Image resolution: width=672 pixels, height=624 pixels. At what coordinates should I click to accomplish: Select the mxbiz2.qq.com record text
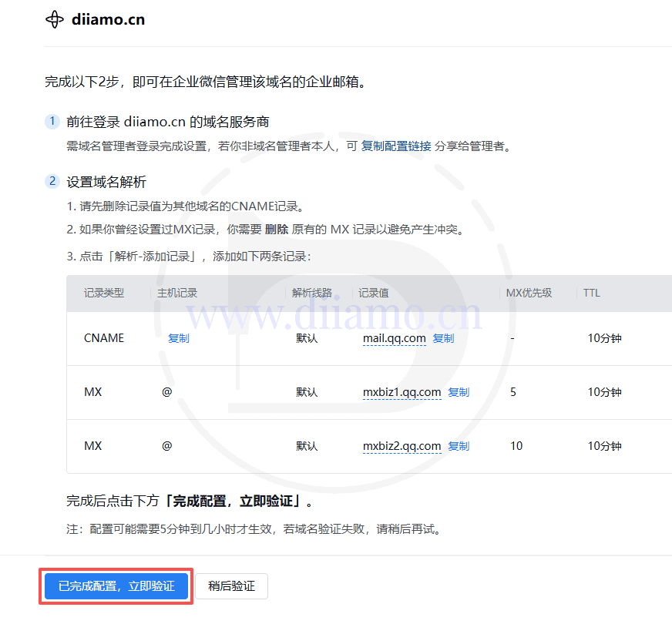tap(402, 446)
